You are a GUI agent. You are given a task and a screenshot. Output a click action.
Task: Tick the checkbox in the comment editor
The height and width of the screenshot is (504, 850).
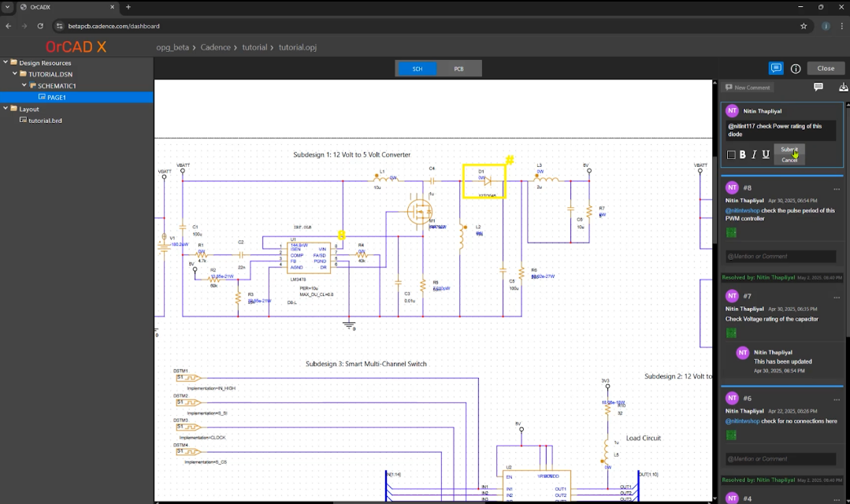[731, 155]
